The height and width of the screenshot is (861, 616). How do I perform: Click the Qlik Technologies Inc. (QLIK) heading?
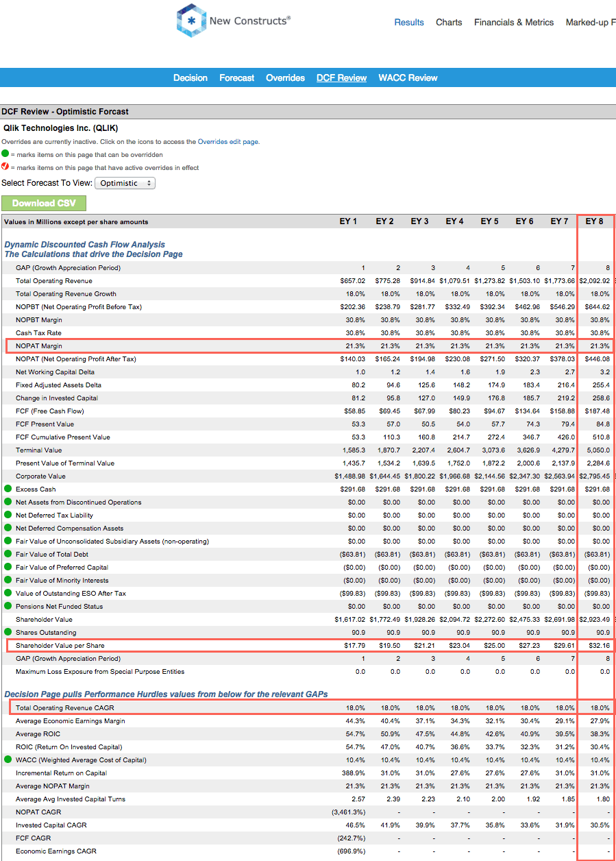tap(60, 128)
